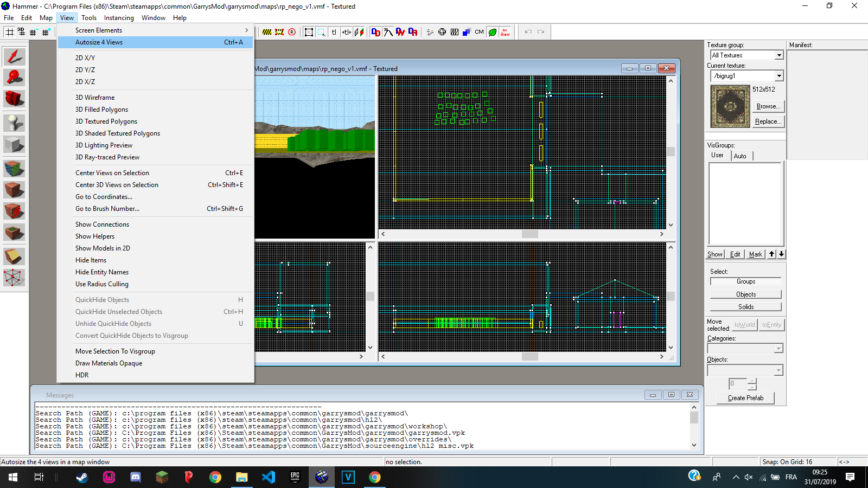Click the green leaf toolbar icon
The height and width of the screenshot is (488, 868).
(492, 32)
